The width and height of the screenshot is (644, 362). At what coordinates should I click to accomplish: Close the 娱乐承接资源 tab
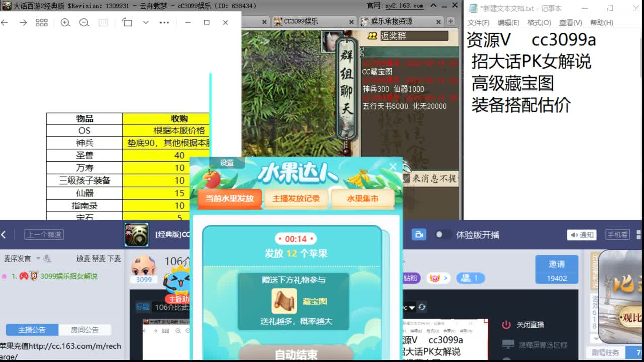(x=439, y=22)
